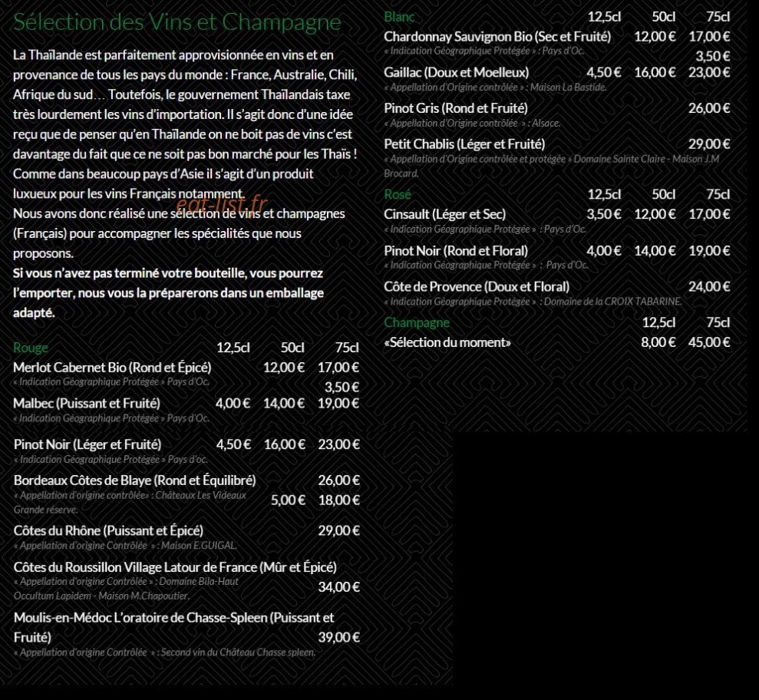Click 'Côtes du Rhône (Puissant et Épicé)'
The width and height of the screenshot is (759, 700).
pos(108,530)
